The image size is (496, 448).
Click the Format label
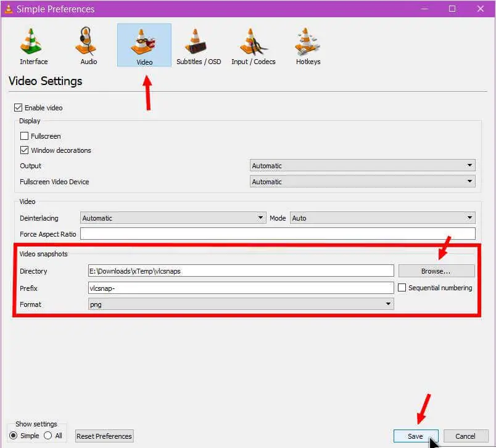pos(30,304)
